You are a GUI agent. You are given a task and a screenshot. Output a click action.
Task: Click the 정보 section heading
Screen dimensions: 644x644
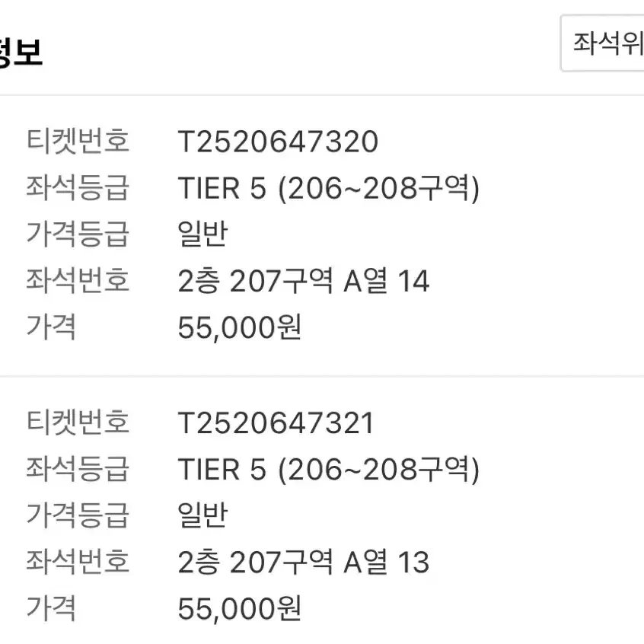coord(21,53)
